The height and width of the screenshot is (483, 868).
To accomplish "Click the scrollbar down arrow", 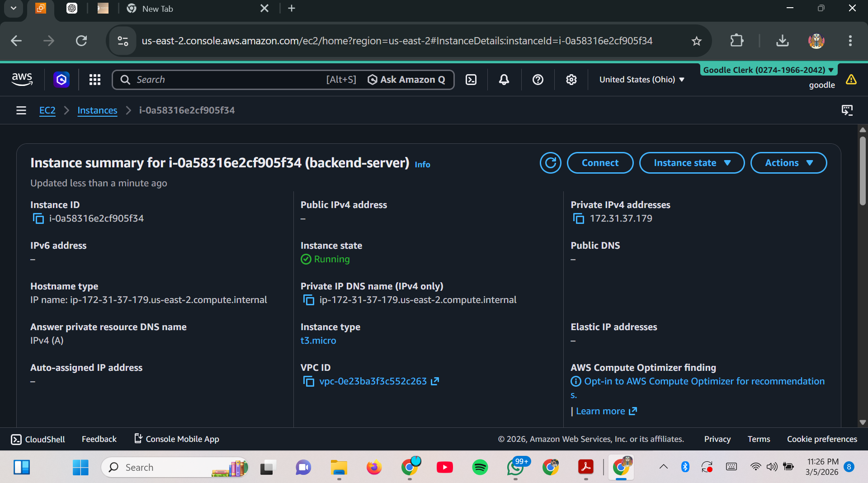I will point(863,422).
